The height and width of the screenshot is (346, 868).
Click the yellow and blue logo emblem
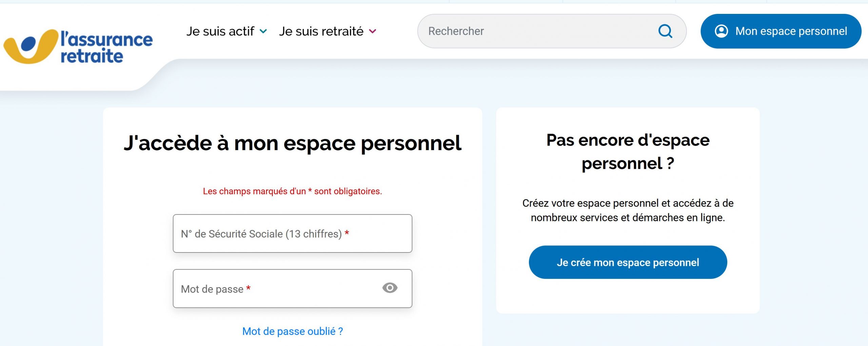(x=31, y=46)
